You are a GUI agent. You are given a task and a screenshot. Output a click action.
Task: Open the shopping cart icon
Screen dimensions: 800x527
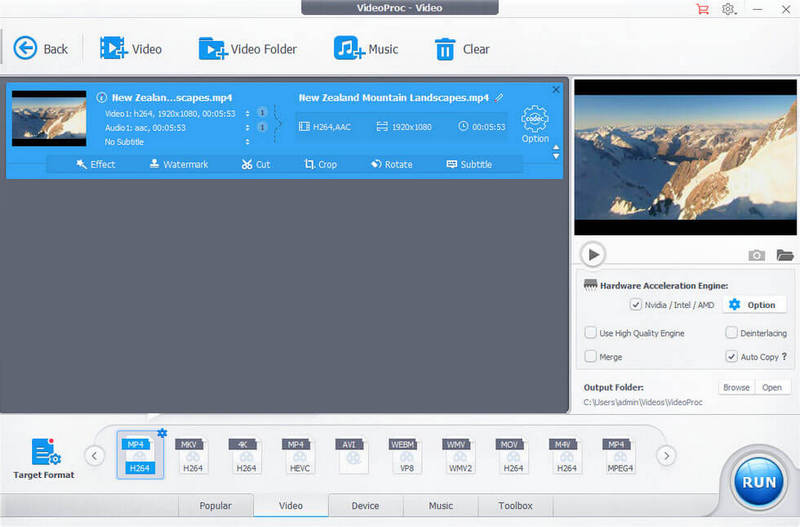703,9
